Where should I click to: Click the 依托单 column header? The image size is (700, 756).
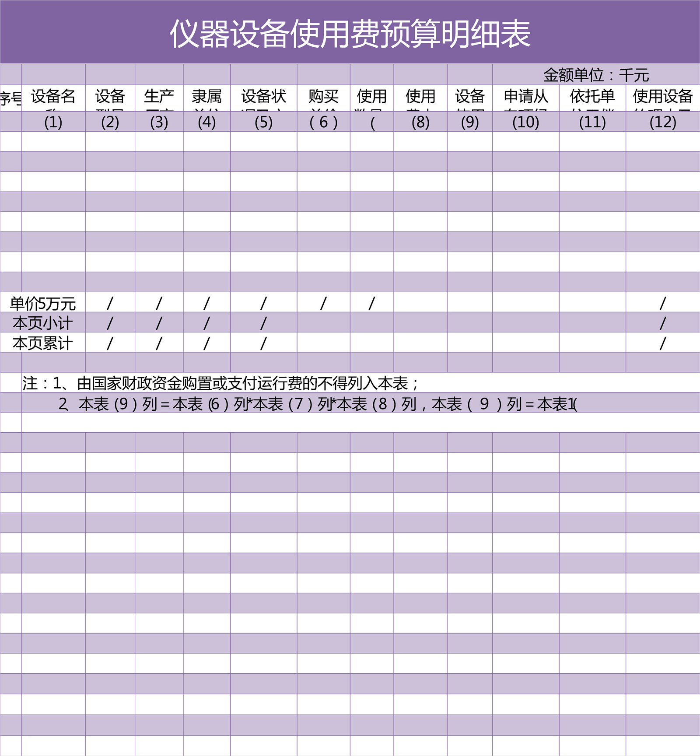click(592, 97)
